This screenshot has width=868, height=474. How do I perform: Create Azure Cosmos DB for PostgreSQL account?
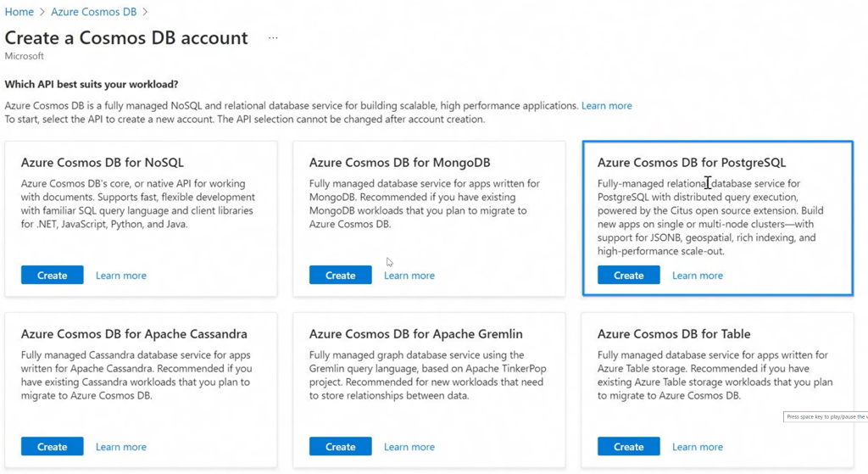pos(628,276)
